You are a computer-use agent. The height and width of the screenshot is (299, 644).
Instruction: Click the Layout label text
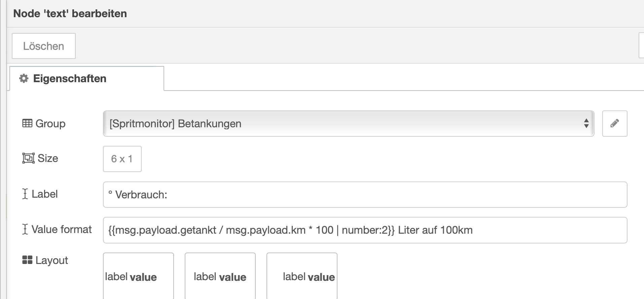point(52,260)
